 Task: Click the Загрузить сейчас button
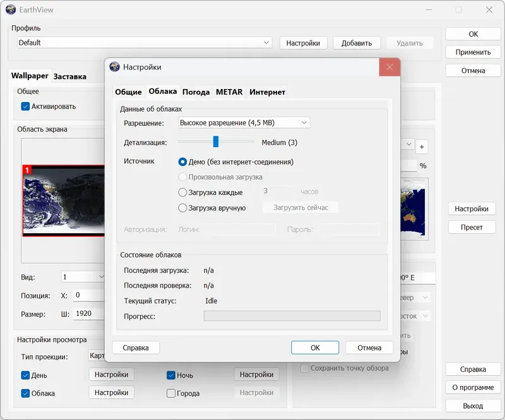(x=300, y=207)
